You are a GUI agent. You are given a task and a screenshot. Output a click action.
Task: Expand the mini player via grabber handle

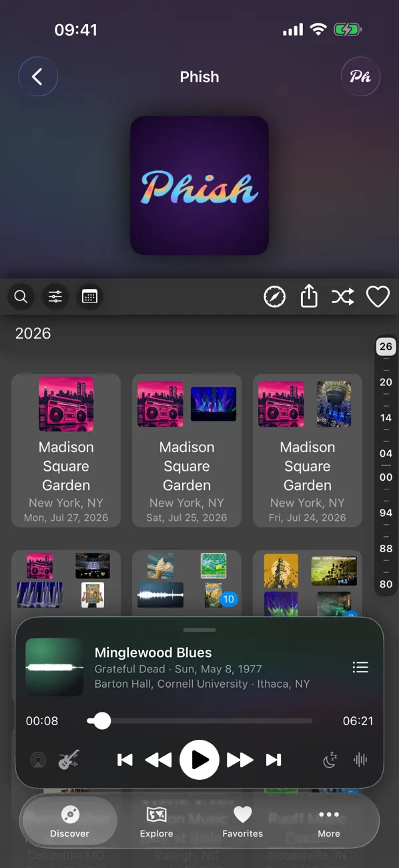coord(199,630)
